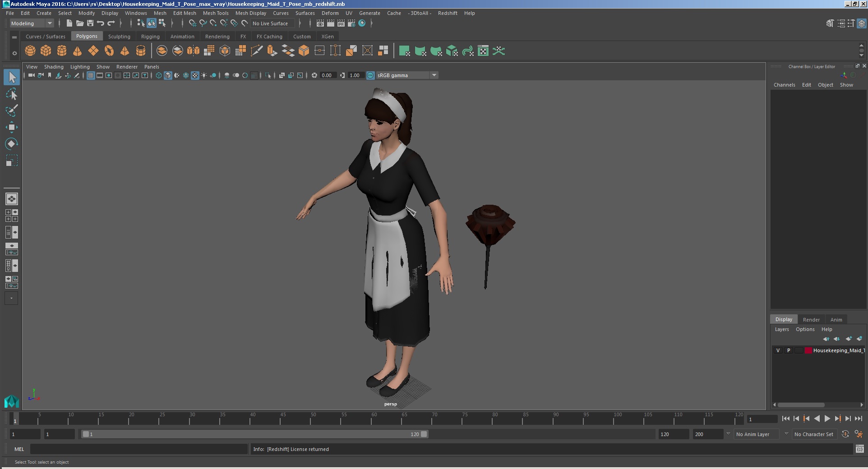Click the time range slider bar
This screenshot has height=469, width=868.
pos(255,434)
